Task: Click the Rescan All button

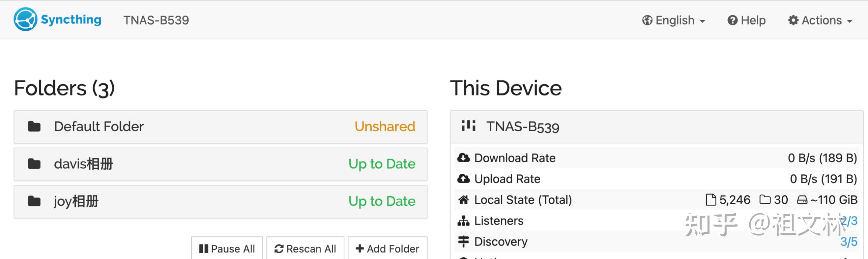Action: (305, 249)
